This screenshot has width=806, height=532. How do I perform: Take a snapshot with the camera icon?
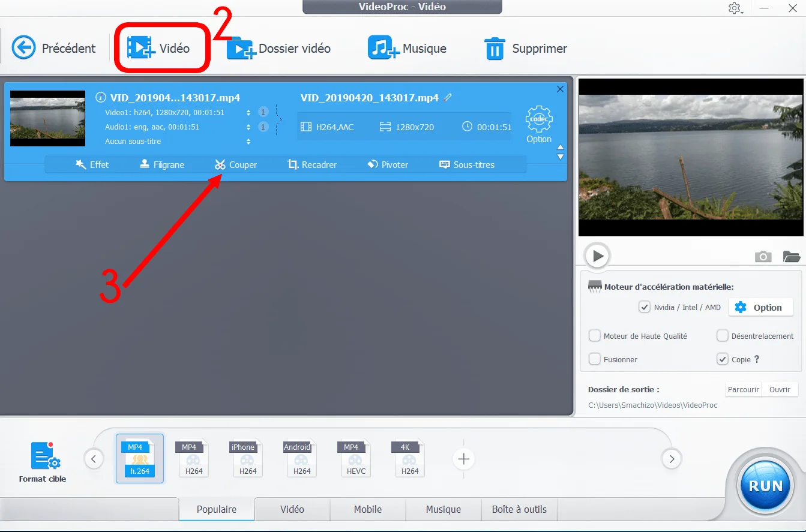click(763, 256)
